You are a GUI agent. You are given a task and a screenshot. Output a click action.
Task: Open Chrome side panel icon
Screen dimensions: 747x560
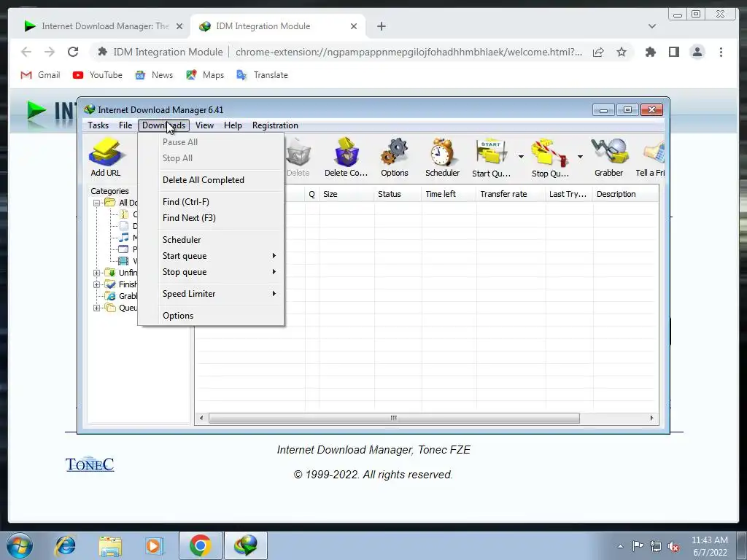tap(673, 52)
